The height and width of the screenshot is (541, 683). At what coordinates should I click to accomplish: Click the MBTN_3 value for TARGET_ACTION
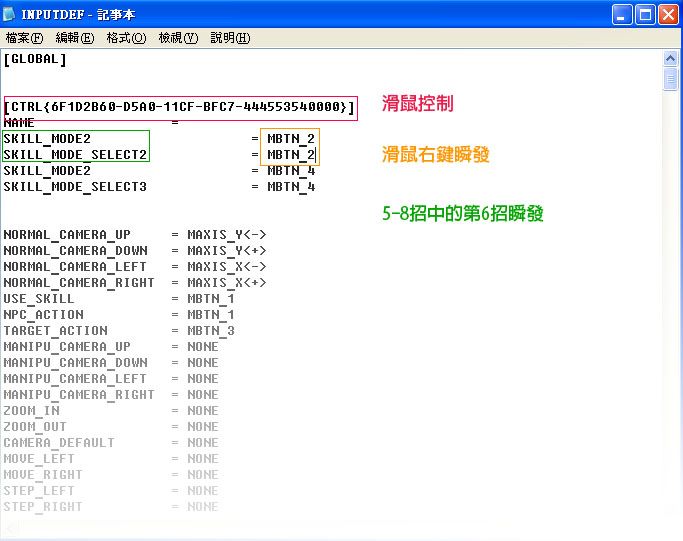(x=211, y=331)
